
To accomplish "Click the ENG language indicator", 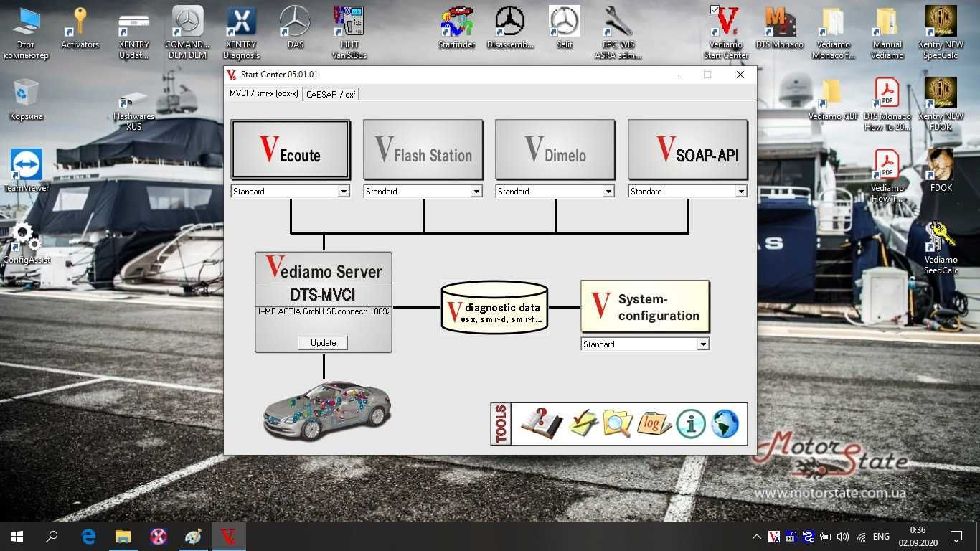I will point(881,537).
